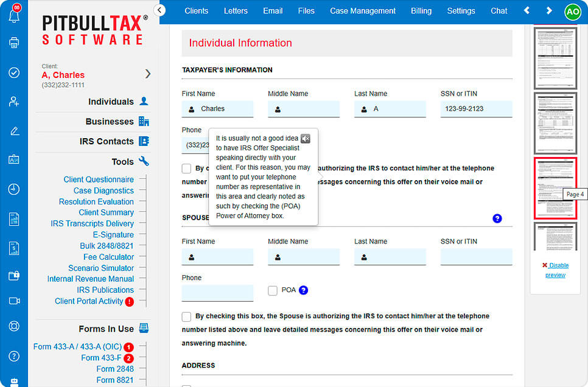The height and width of the screenshot is (387, 588).
Task: Expand client A, Charles details chevron
Action: coord(148,74)
